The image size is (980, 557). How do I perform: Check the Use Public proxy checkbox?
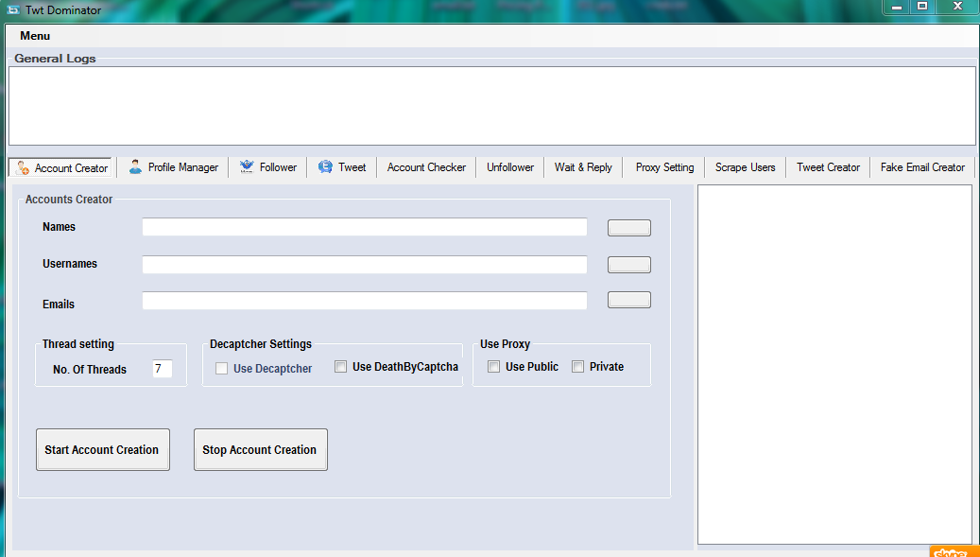(493, 366)
